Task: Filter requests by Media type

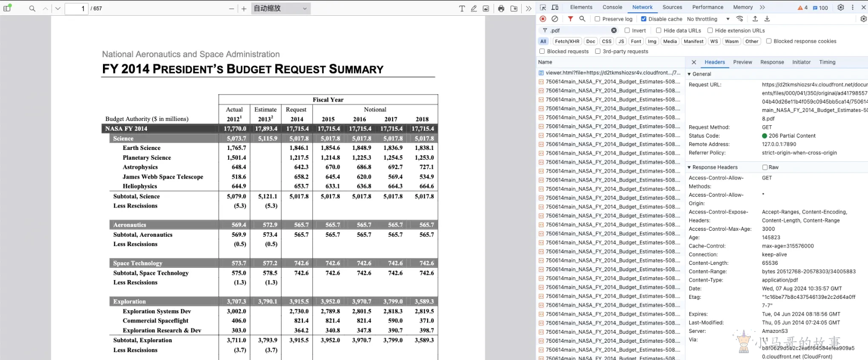Action: point(670,41)
